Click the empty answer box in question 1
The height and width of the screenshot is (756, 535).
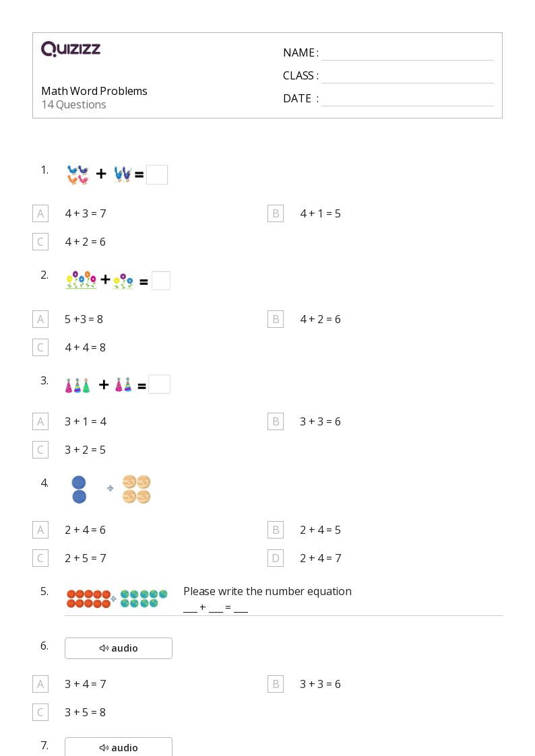(157, 174)
